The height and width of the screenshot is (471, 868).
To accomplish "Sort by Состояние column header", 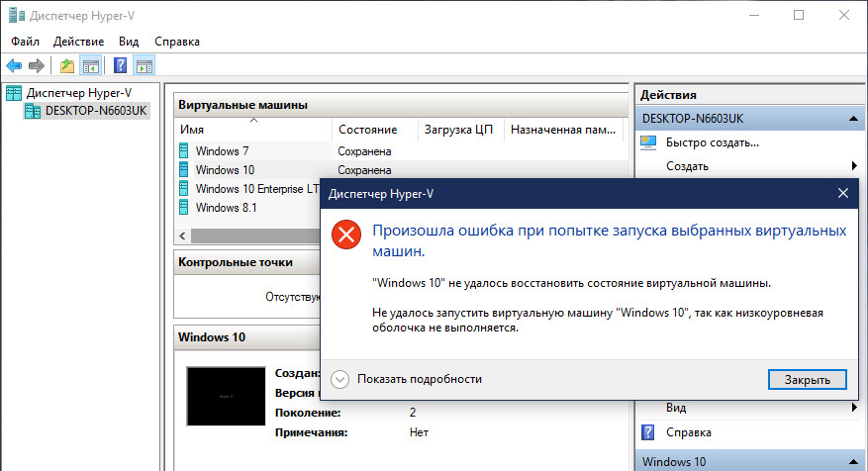I will 374,130.
